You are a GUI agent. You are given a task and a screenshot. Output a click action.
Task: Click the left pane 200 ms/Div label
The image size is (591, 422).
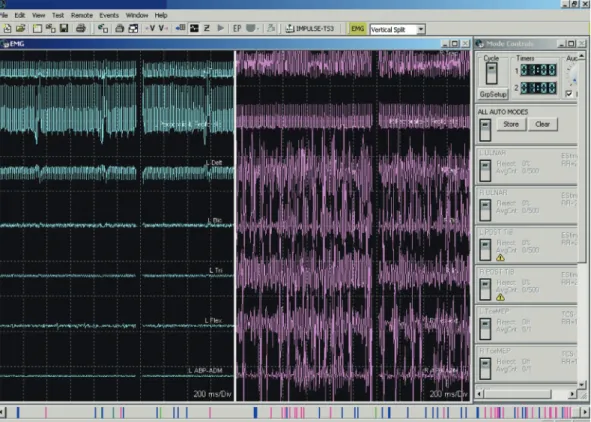213,394
